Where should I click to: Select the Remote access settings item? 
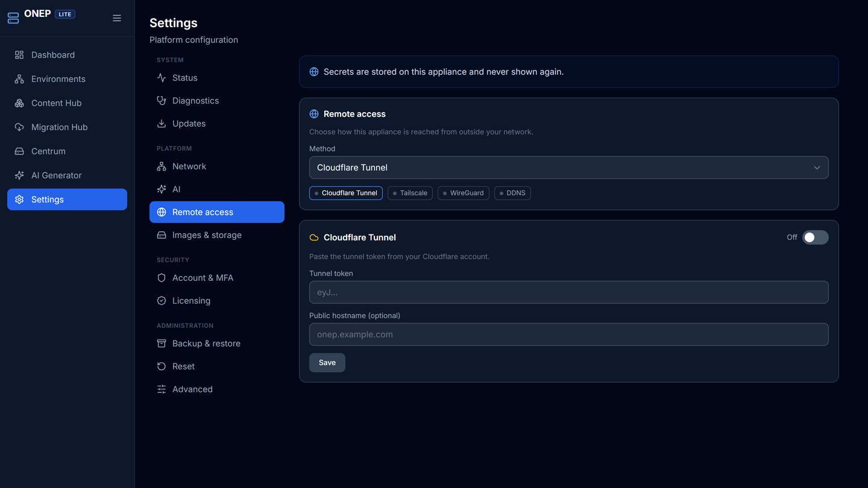[x=217, y=212]
